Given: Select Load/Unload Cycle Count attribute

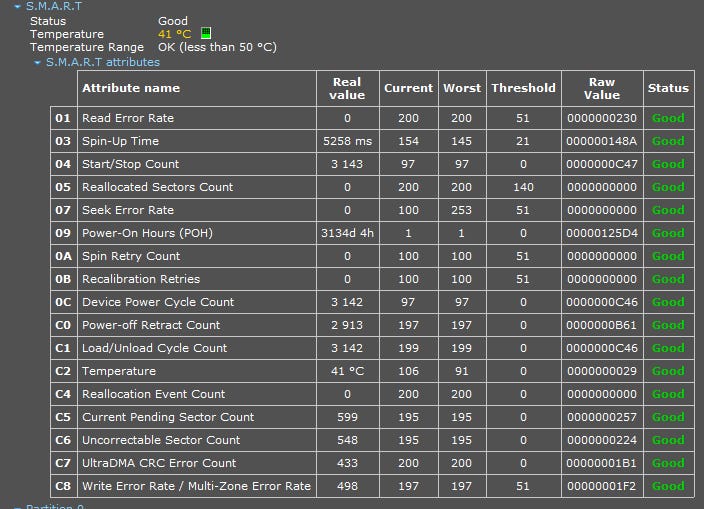Looking at the screenshot, I should click(154, 348).
